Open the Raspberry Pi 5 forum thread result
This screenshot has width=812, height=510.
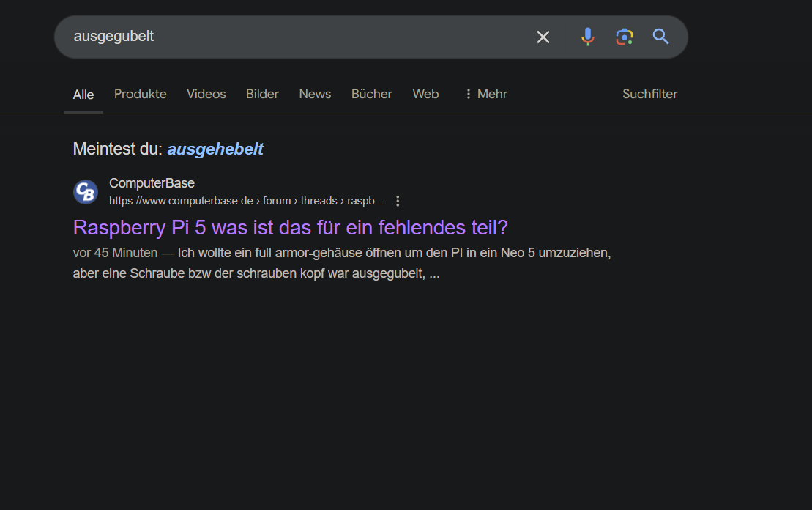291,228
